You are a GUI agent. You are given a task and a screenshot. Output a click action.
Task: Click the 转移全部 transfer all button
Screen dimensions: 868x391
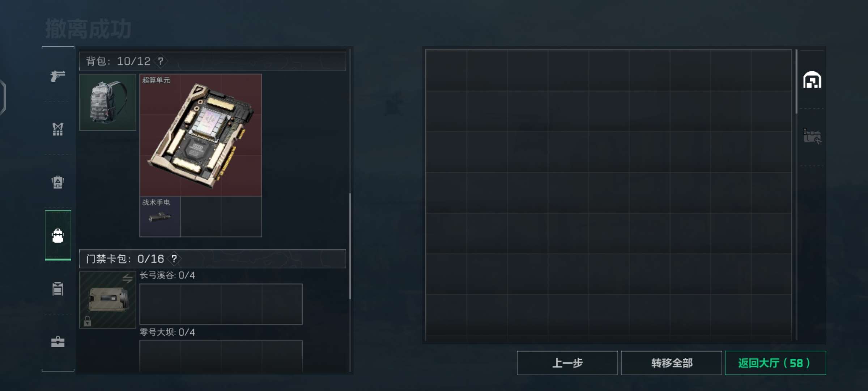click(x=672, y=363)
